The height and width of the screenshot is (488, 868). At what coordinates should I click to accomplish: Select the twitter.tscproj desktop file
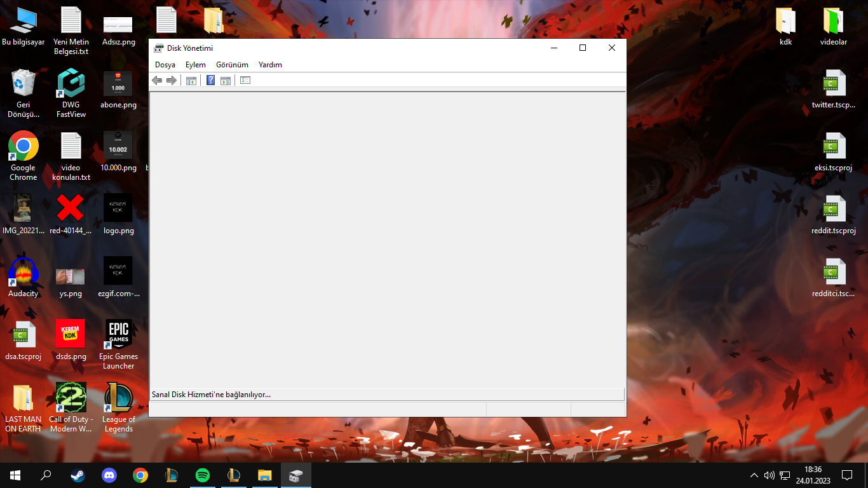(833, 90)
